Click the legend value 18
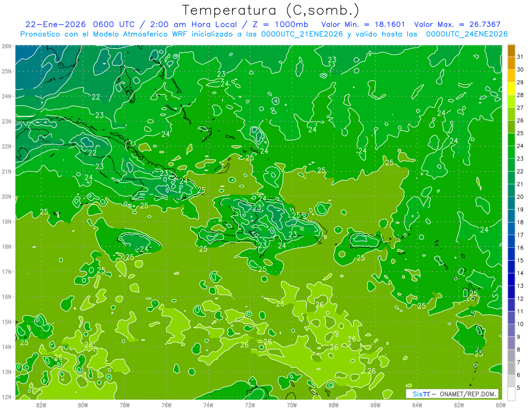Screen dimensions: 532x411 click(520, 223)
